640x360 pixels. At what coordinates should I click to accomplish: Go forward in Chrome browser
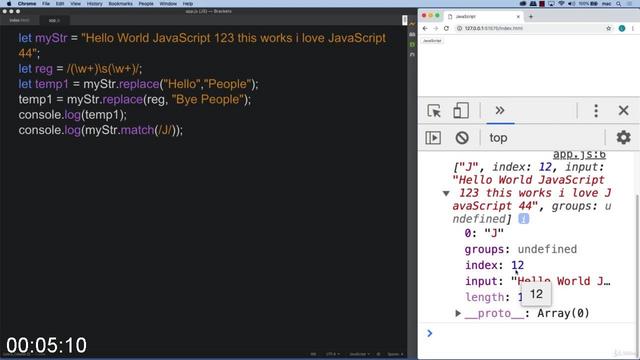click(x=436, y=29)
